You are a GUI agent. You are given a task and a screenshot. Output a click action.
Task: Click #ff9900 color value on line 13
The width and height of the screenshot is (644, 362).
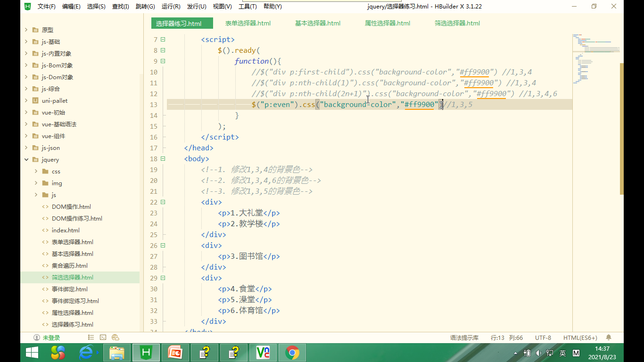pyautogui.click(x=419, y=105)
